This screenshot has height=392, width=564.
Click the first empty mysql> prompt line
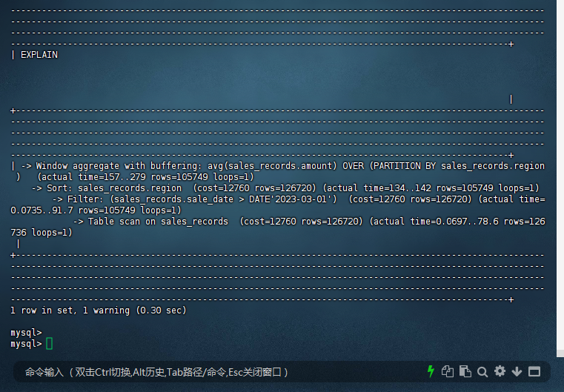pyautogui.click(x=26, y=333)
